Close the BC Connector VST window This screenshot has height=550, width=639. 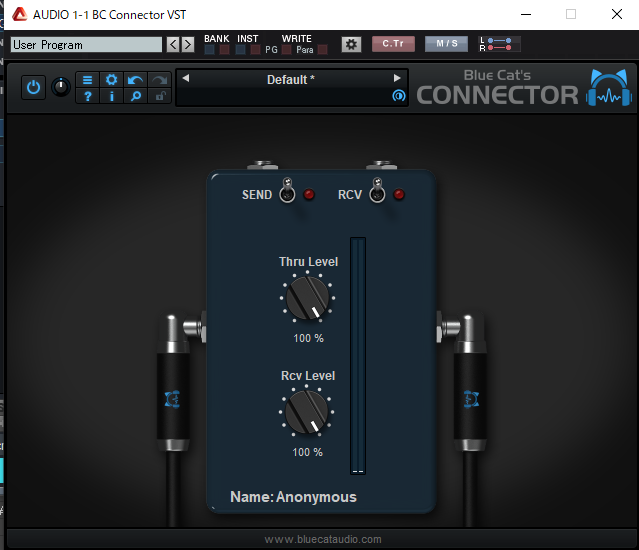point(617,14)
